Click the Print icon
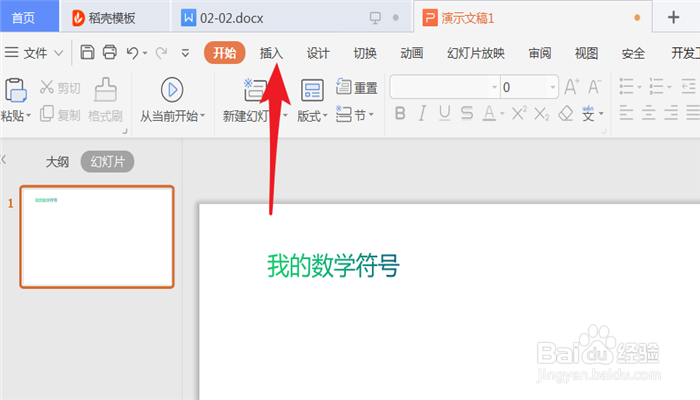 (110, 52)
